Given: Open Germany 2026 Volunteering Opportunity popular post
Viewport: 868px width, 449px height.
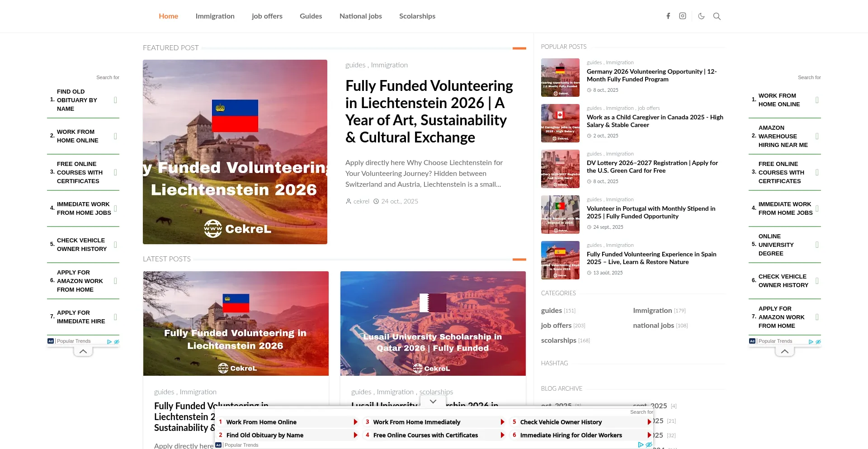Looking at the screenshot, I should [652, 76].
